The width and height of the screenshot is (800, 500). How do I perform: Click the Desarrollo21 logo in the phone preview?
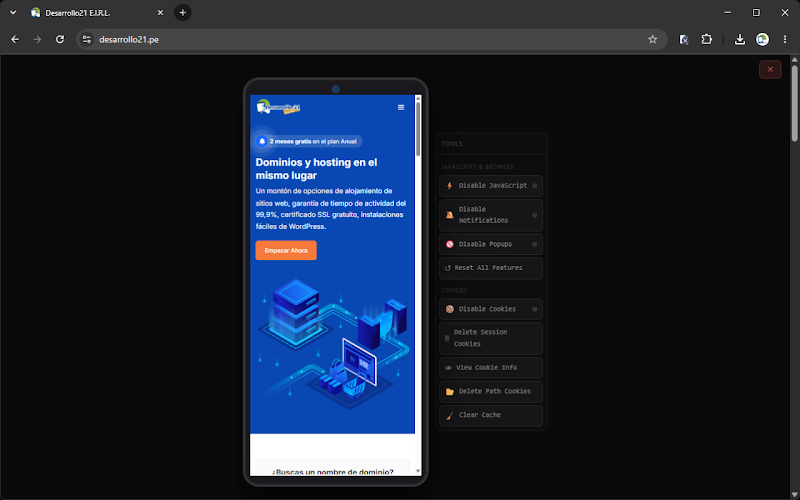(279, 107)
